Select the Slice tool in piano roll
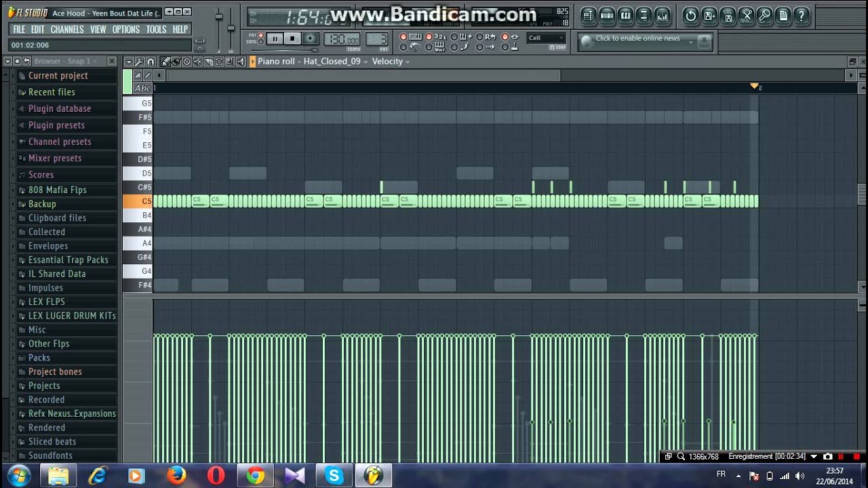Image resolution: width=868 pixels, height=488 pixels. [x=209, y=61]
